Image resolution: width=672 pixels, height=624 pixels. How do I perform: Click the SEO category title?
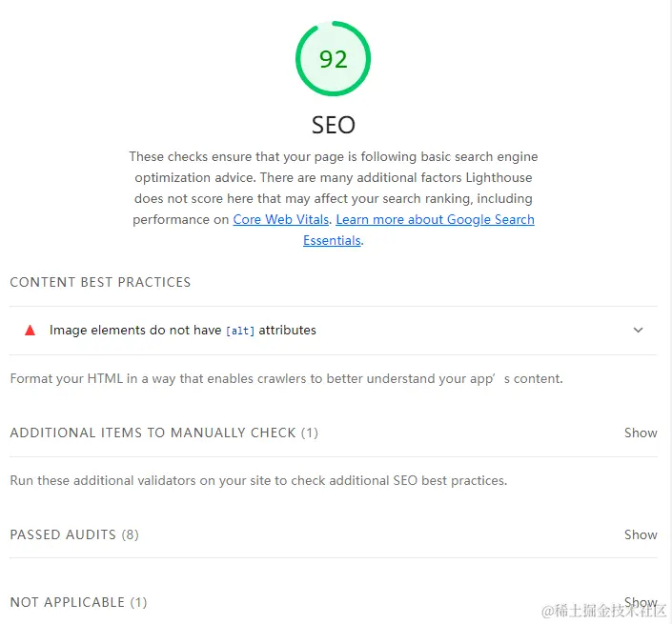tap(333, 125)
